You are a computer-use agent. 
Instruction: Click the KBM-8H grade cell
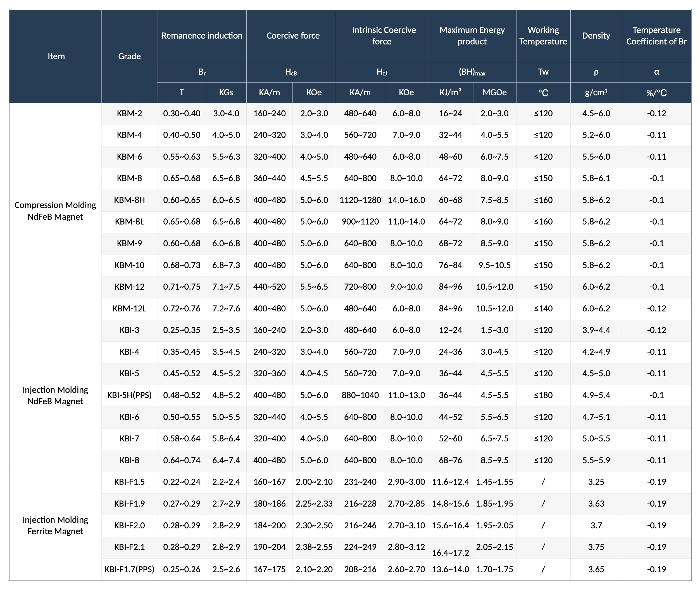(129, 200)
